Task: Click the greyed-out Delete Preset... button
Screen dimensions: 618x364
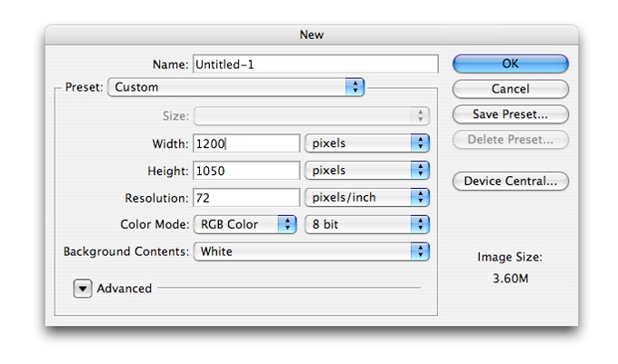Action: 510,140
